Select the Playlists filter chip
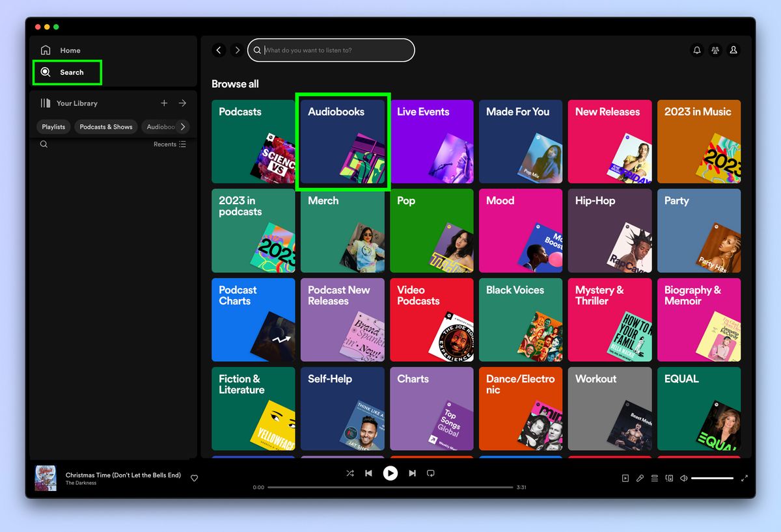 coord(53,126)
